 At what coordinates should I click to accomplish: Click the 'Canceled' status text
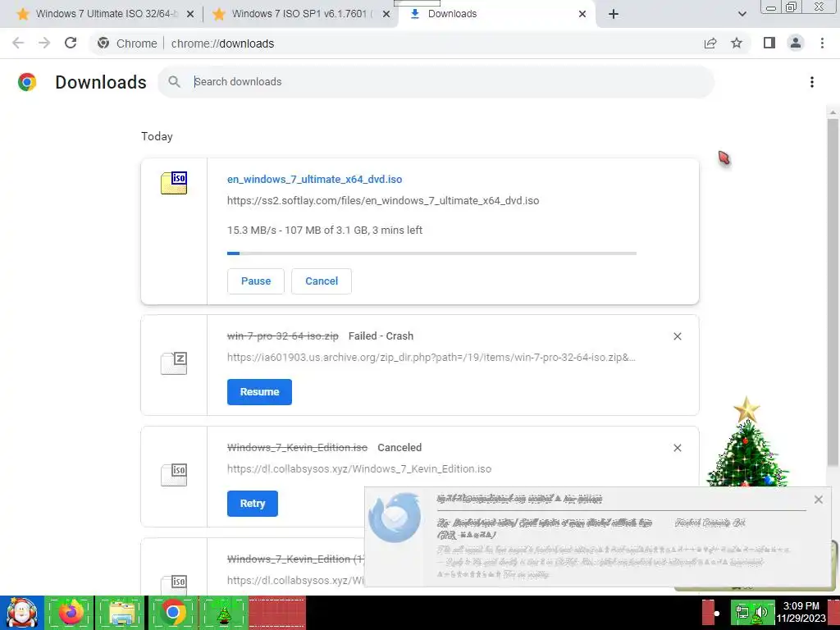(x=399, y=447)
